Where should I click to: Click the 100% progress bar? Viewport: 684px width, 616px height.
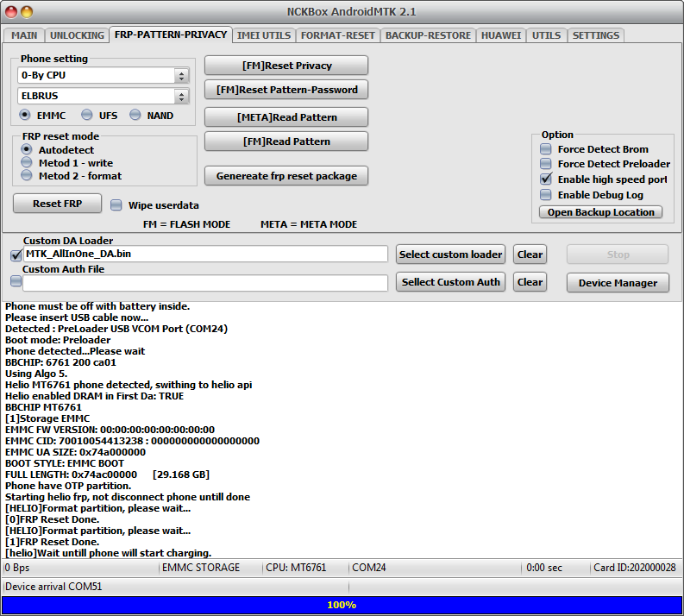(342, 605)
